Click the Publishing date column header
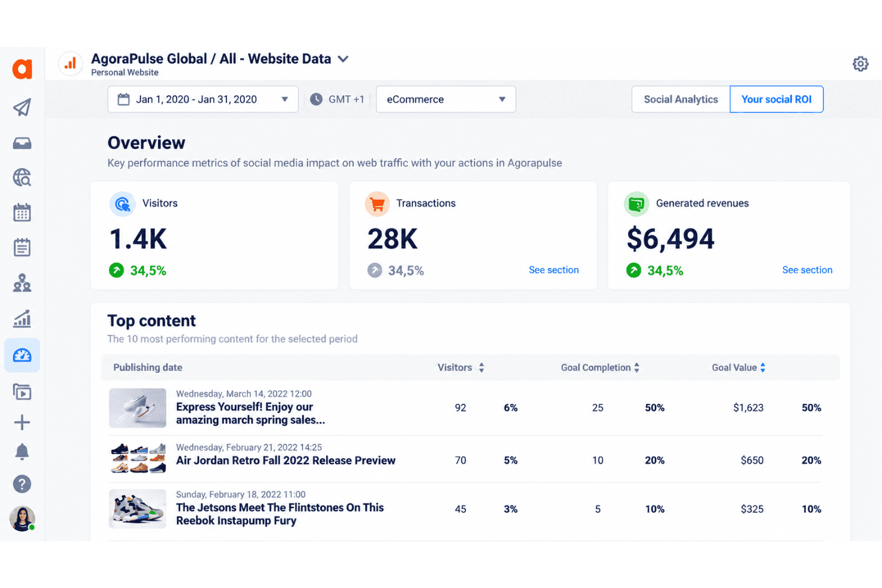Image resolution: width=882 pixels, height=588 pixels. click(x=148, y=368)
